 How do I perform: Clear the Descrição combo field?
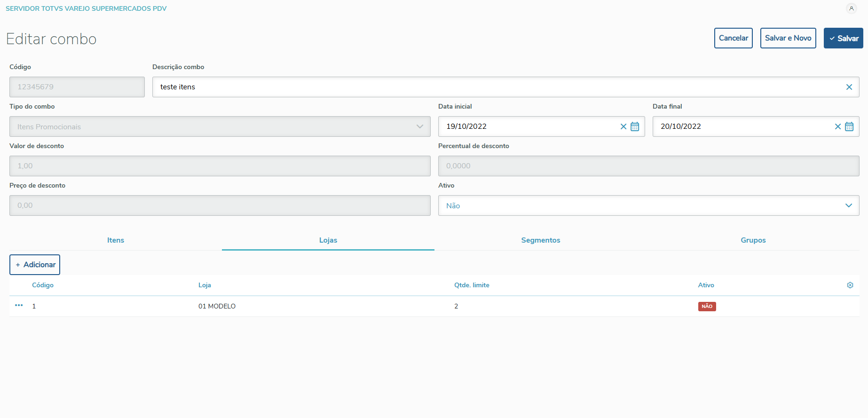coord(849,87)
